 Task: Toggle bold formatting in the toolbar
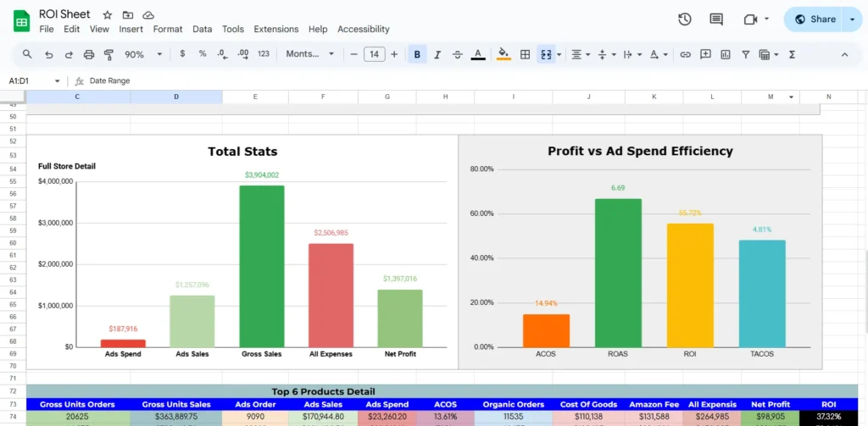(417, 54)
